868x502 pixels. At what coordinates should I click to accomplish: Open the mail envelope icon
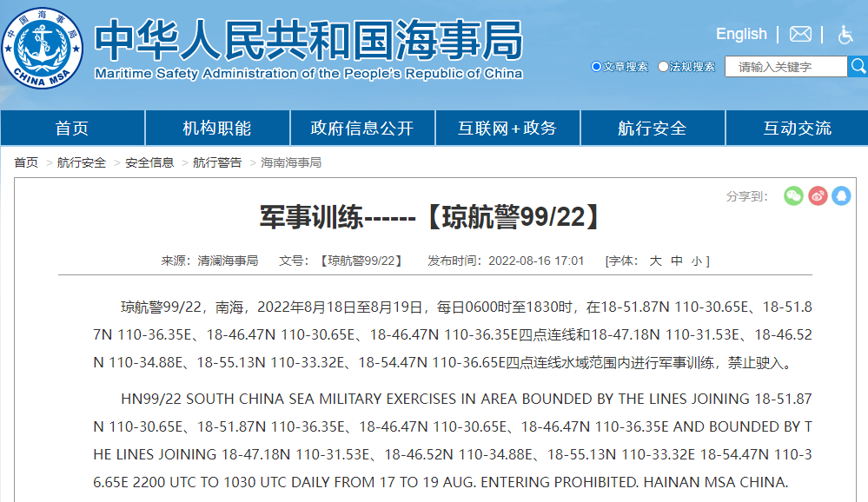pyautogui.click(x=799, y=34)
